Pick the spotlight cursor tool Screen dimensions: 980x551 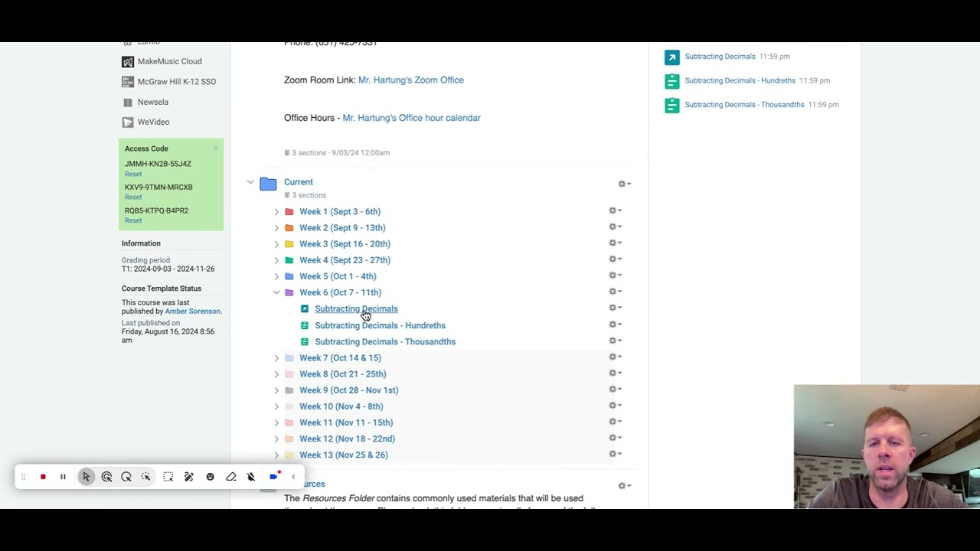tap(126, 477)
